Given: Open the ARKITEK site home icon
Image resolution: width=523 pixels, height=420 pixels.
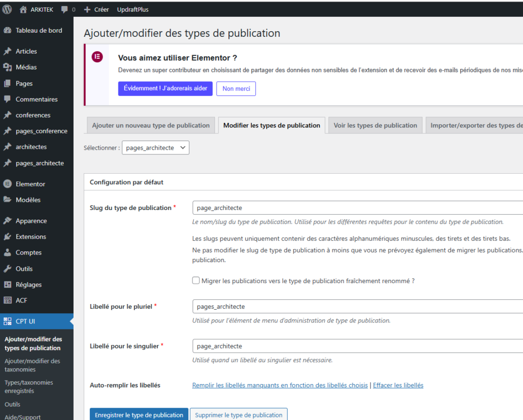Looking at the screenshot, I should coord(23,10).
